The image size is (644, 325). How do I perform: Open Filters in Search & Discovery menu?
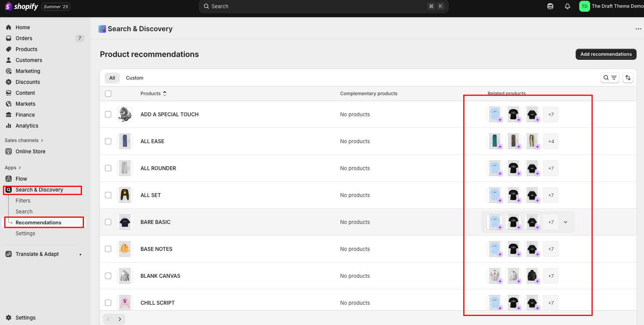click(x=23, y=201)
